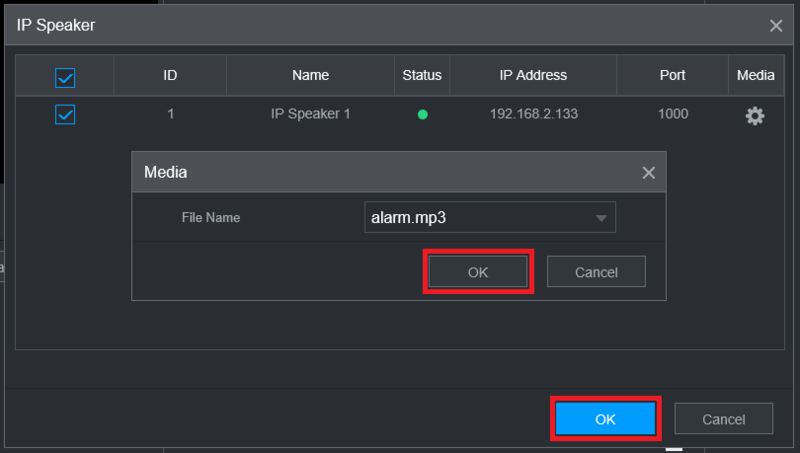Uncheck the IP Speaker 1 row checkbox
This screenshot has height=453, width=800.
click(x=65, y=115)
